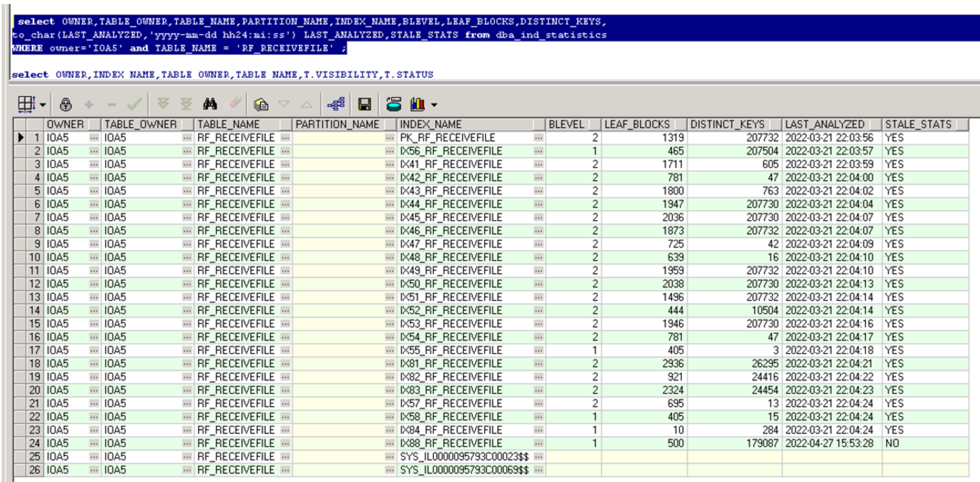The image size is (980, 482).
Task: Expand the chart options dropdown arrow
Action: [x=434, y=105]
